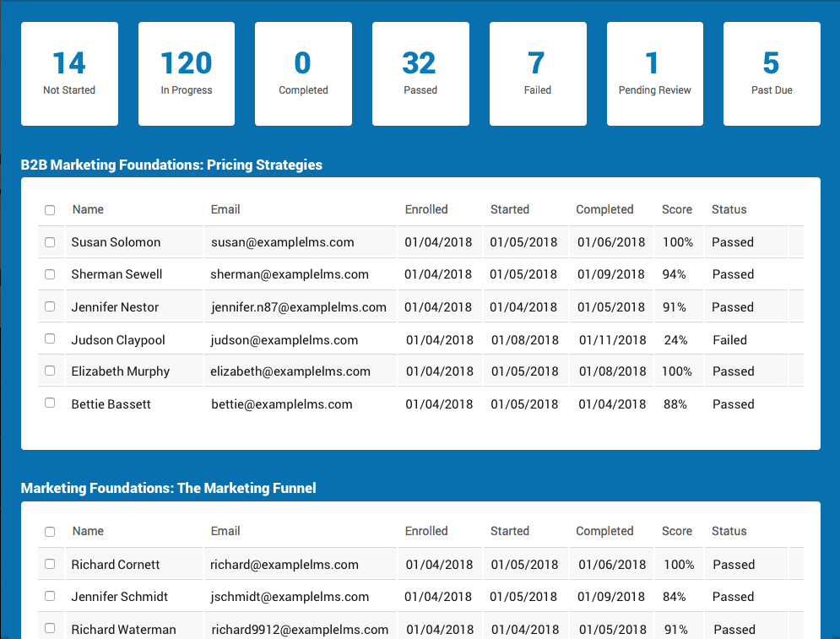
Task: Click the name Bettie Bassett
Action: coord(111,403)
